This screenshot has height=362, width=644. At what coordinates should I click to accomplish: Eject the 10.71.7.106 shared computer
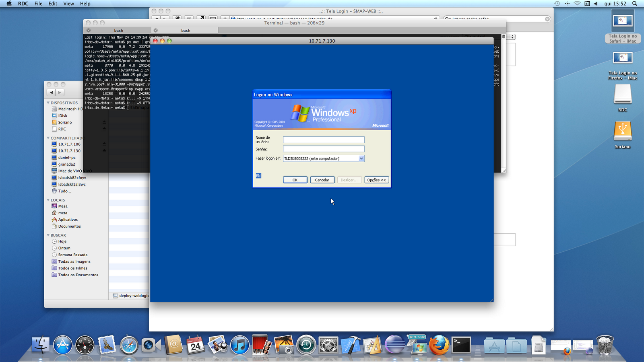pyautogui.click(x=104, y=144)
